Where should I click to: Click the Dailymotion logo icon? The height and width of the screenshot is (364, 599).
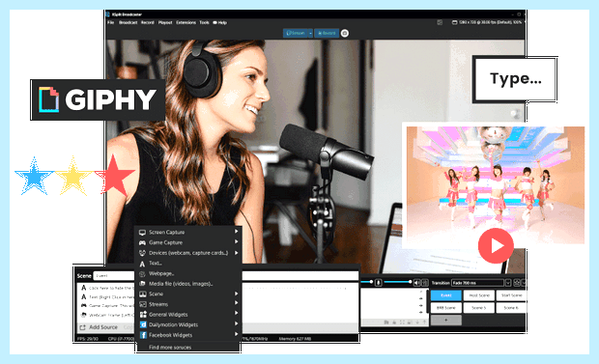(143, 324)
